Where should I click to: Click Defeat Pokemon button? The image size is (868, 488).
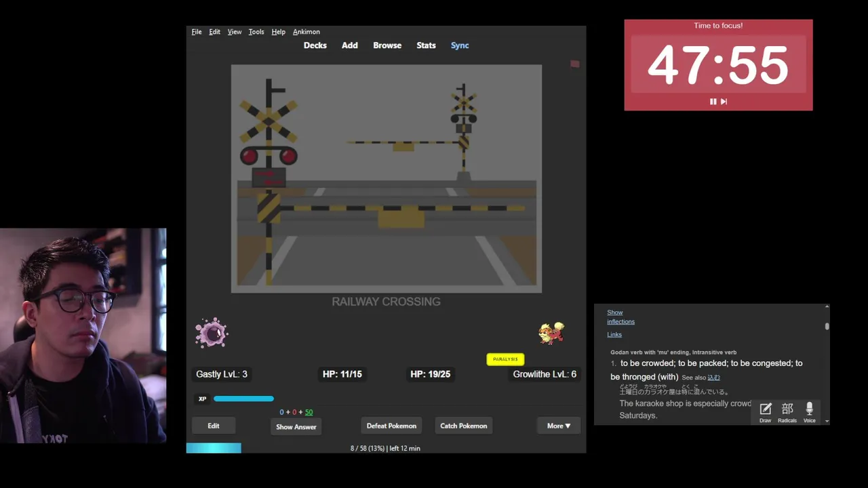[391, 426]
